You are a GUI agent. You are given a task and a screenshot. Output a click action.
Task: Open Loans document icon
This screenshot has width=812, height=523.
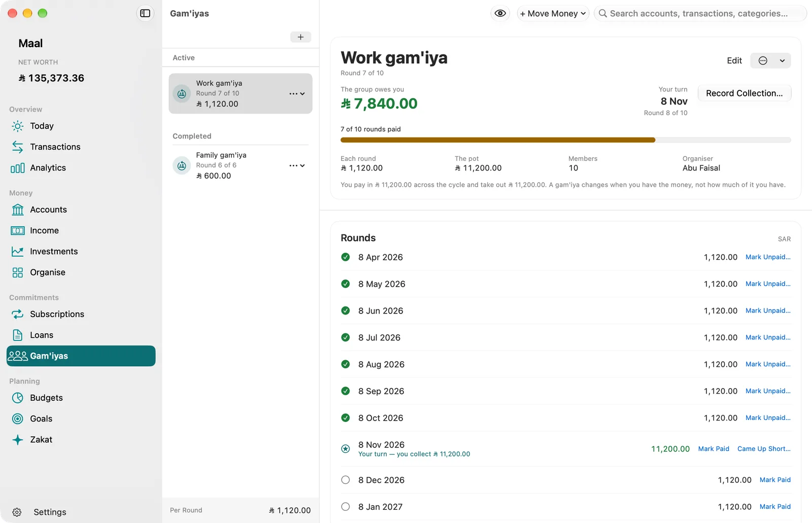(18, 335)
